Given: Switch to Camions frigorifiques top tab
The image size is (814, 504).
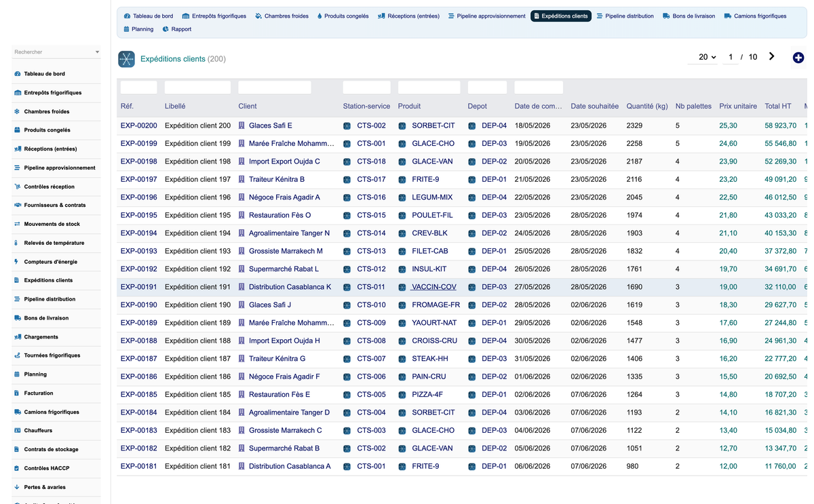Looking at the screenshot, I should coord(755,16).
